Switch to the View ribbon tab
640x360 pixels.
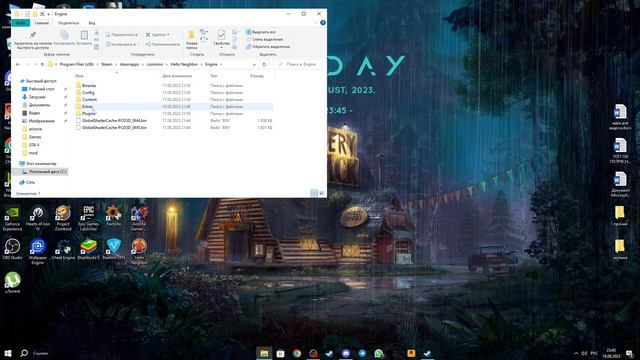click(92, 23)
